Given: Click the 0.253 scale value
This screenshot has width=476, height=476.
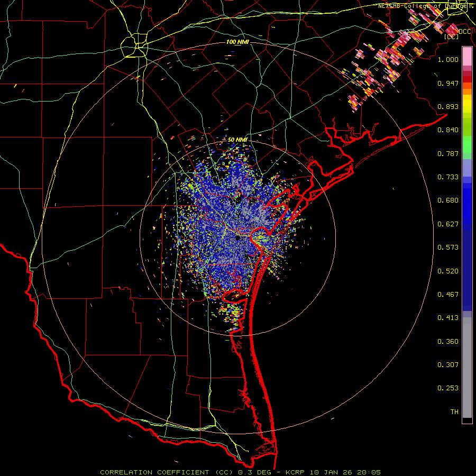Looking at the screenshot, I should [448, 388].
